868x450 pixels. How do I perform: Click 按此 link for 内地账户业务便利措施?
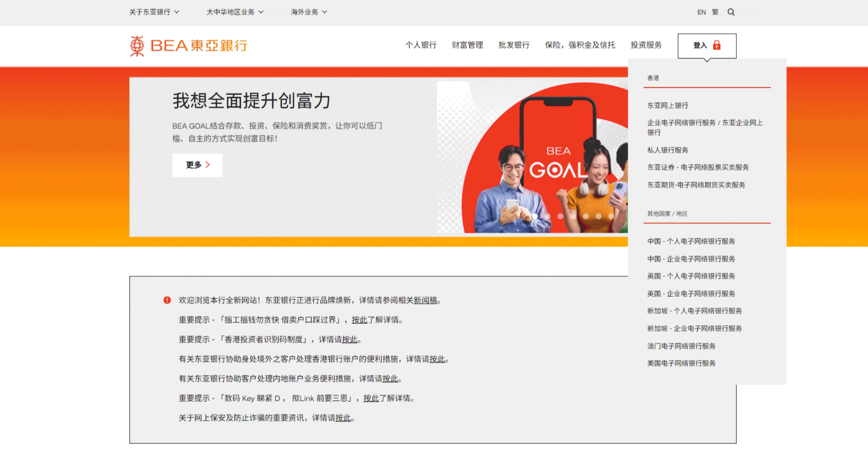(x=390, y=379)
